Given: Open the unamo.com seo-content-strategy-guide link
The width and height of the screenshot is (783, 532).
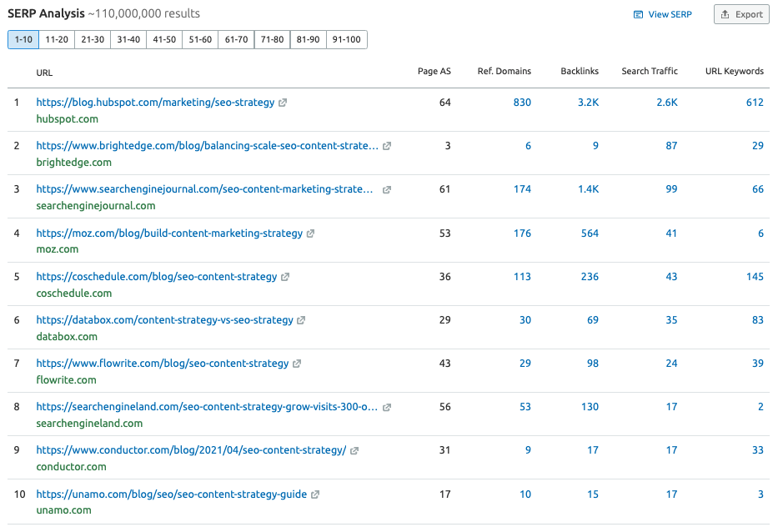Looking at the screenshot, I should (x=171, y=494).
